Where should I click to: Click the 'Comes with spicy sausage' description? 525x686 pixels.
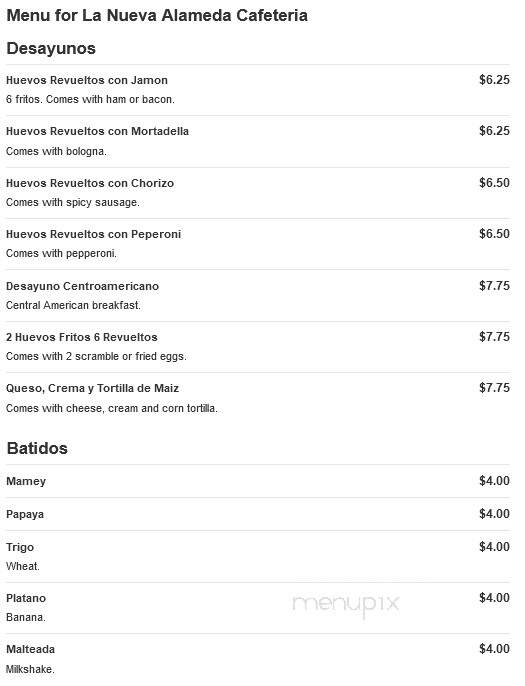click(73, 203)
